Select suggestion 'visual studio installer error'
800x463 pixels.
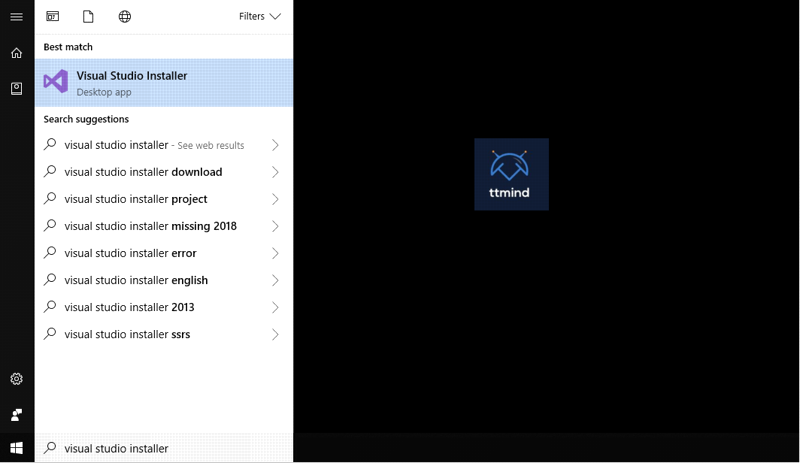coord(164,253)
